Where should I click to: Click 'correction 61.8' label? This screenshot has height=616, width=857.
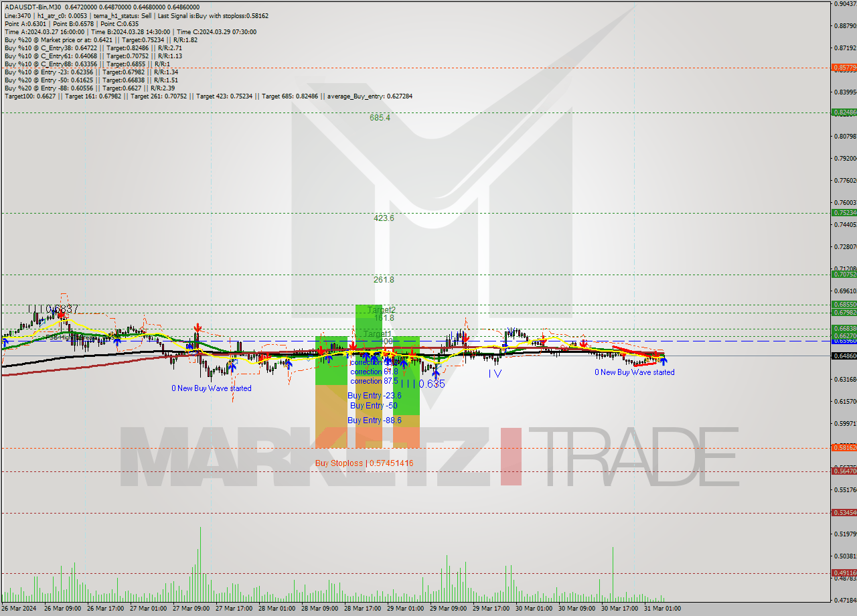coord(374,371)
